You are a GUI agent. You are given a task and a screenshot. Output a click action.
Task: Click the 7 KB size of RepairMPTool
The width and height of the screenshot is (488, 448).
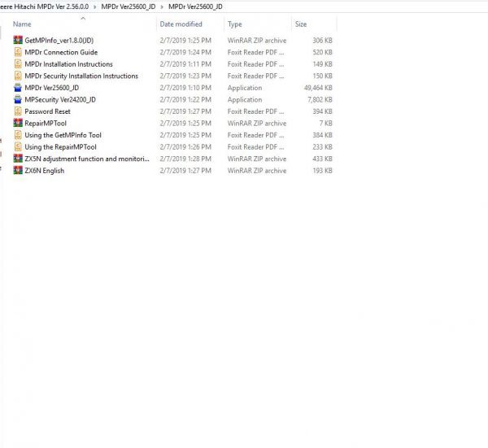click(x=325, y=124)
